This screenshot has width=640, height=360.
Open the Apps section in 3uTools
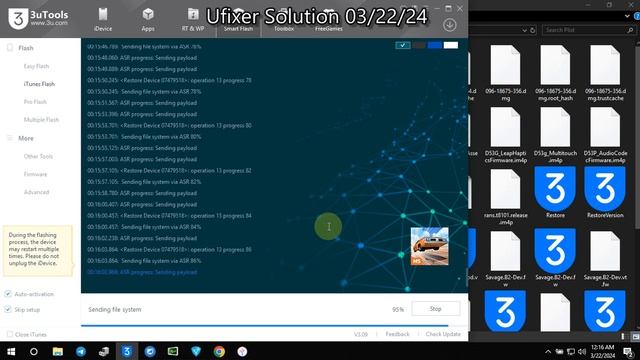click(148, 20)
